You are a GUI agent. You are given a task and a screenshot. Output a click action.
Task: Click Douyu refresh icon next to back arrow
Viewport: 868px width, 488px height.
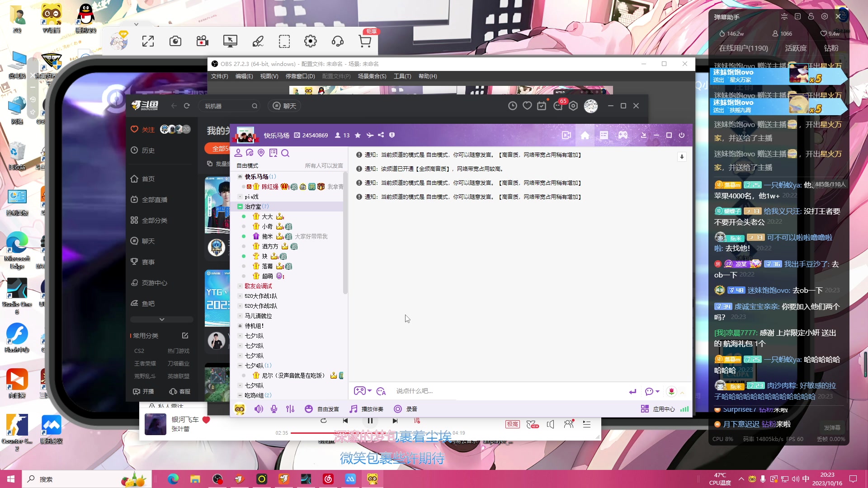tap(187, 106)
